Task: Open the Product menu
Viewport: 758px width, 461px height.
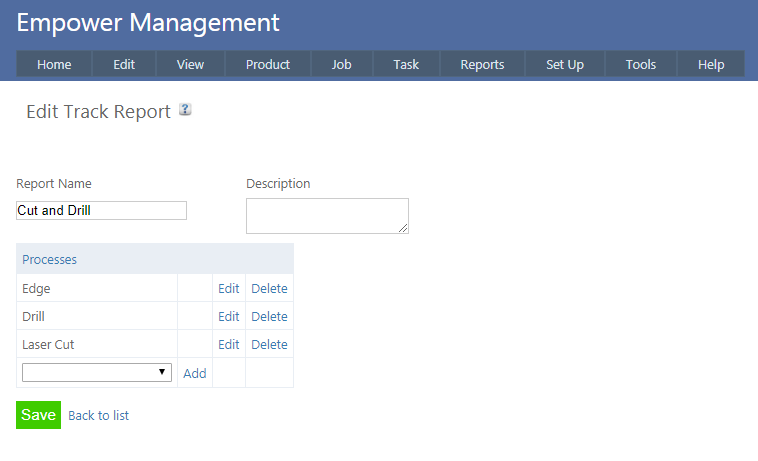Action: pyautogui.click(x=268, y=65)
